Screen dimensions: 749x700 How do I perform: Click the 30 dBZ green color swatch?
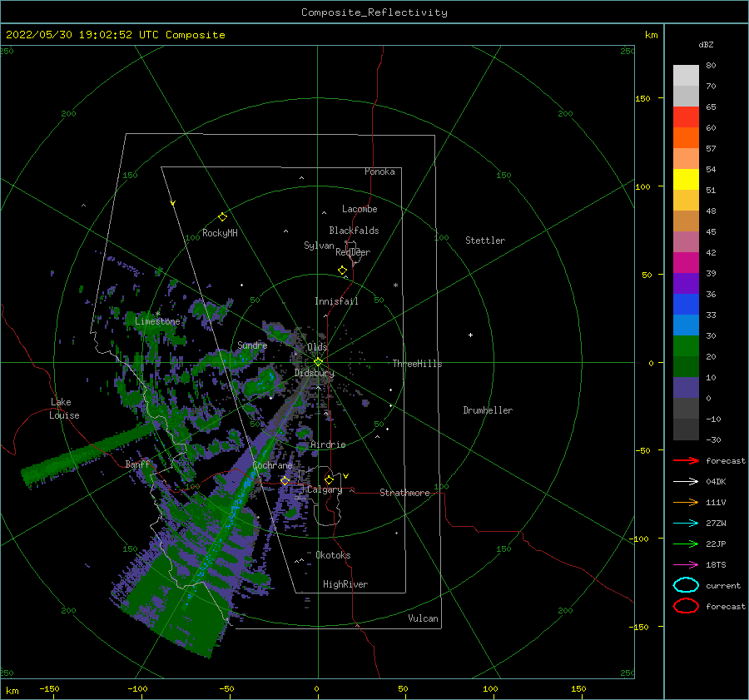pos(686,346)
